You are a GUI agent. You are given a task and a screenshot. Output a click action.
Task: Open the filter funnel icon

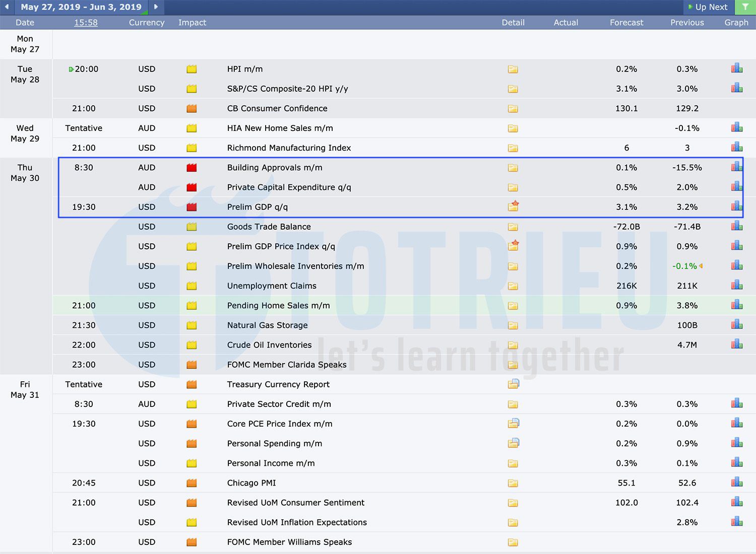click(x=745, y=7)
